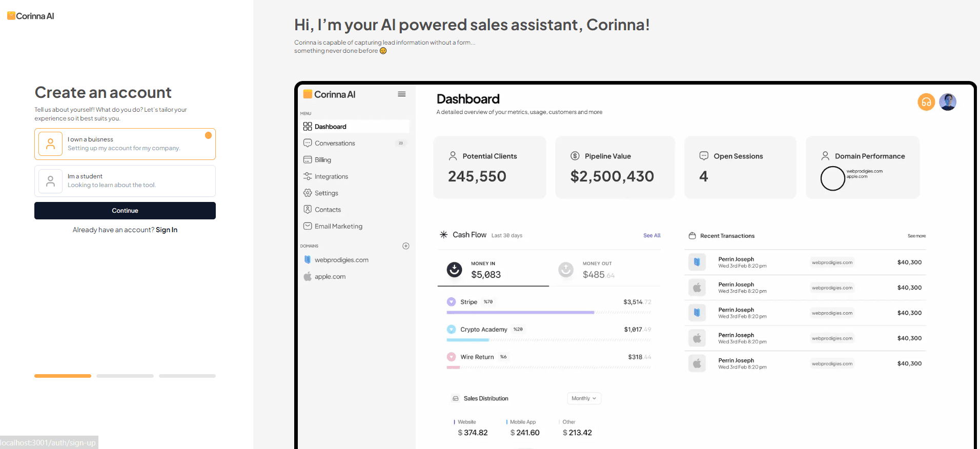The width and height of the screenshot is (980, 449).
Task: Click the '$ 374.82' Website sales value
Action: [x=473, y=433]
